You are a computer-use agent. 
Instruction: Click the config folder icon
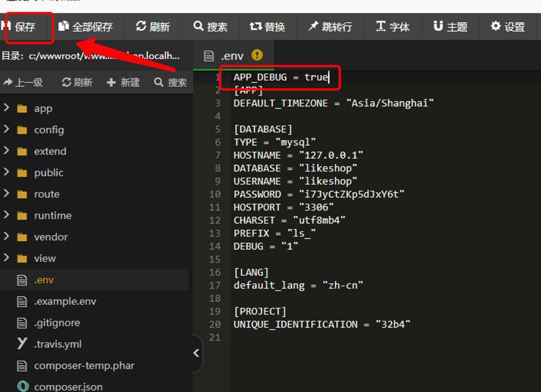(22, 130)
